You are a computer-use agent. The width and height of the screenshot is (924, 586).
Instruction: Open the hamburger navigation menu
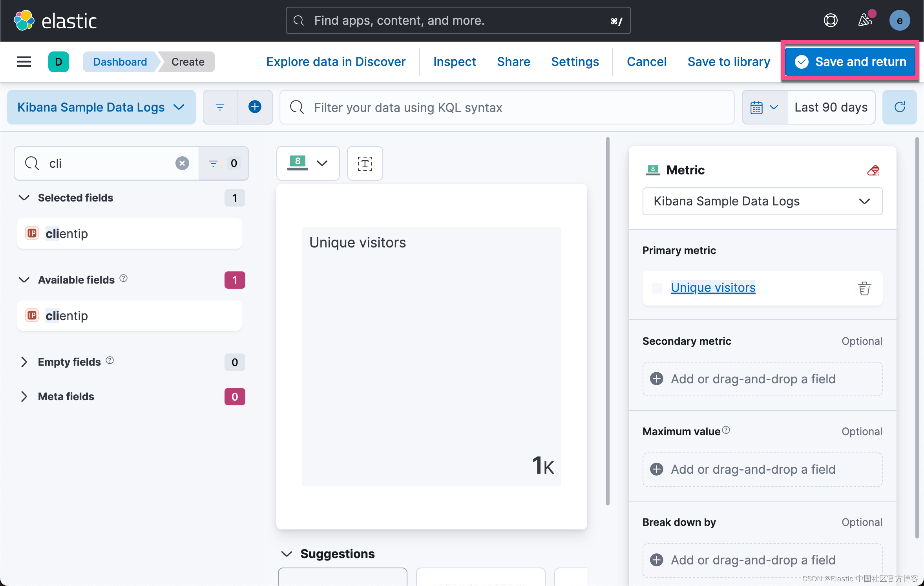click(x=24, y=62)
